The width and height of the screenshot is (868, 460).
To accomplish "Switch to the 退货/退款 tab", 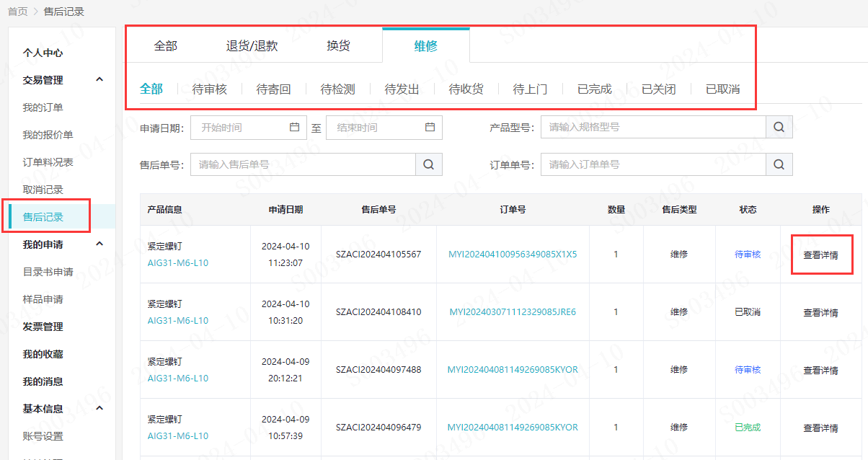I will click(x=252, y=46).
